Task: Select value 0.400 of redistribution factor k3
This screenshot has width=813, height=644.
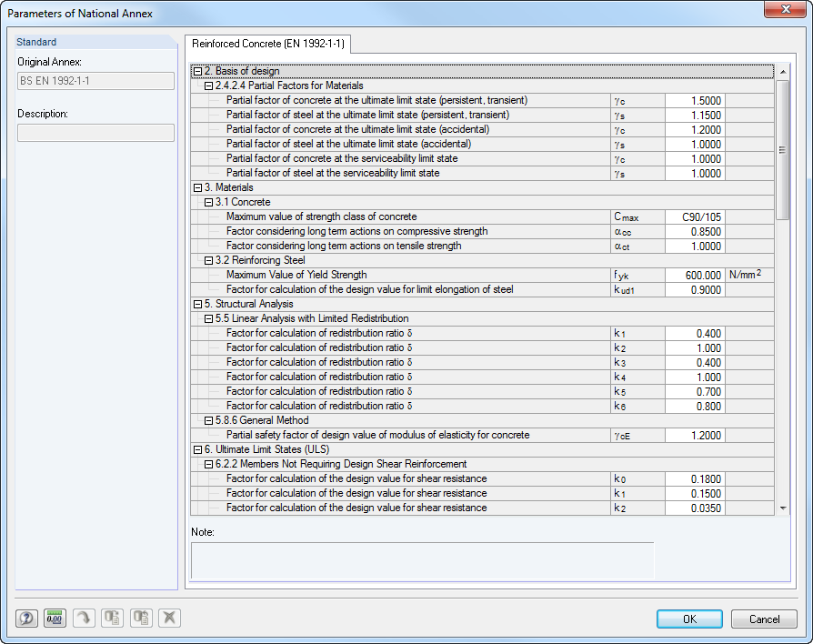Action: (x=695, y=362)
